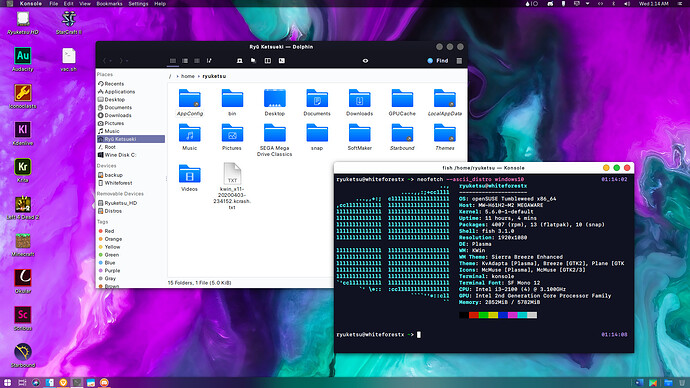The height and width of the screenshot is (388, 690).
Task: Select Documents folder icon in file view
Action: (x=317, y=98)
